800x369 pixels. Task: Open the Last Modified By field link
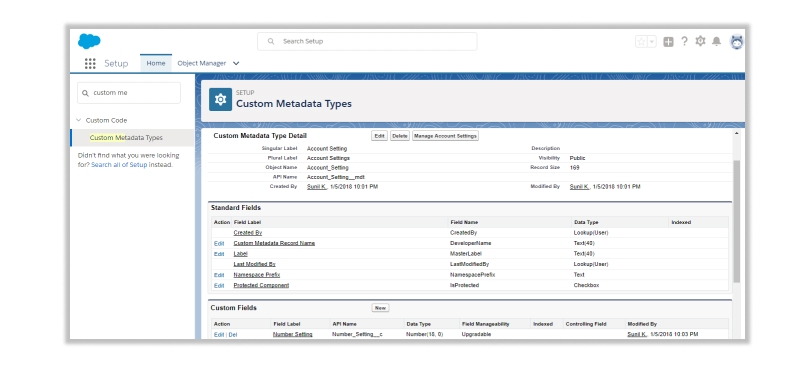pos(254,264)
